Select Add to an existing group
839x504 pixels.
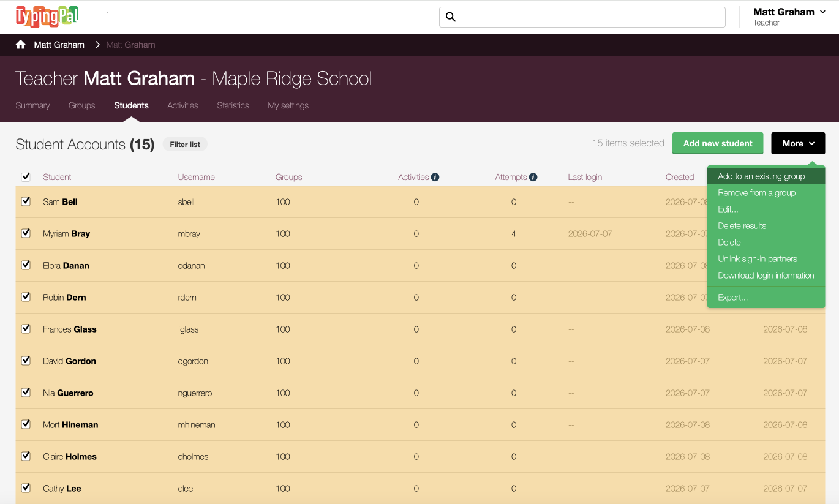click(766, 176)
